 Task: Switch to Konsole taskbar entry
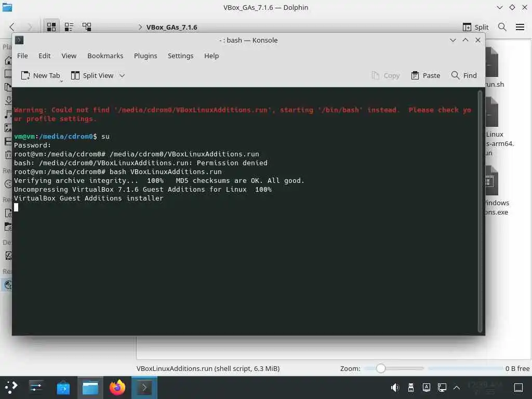(x=144, y=387)
